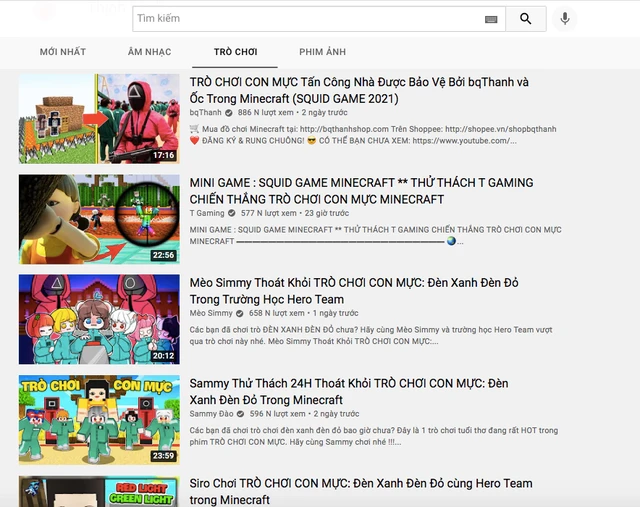Visit the bqThanh channel name

pyautogui.click(x=205, y=112)
